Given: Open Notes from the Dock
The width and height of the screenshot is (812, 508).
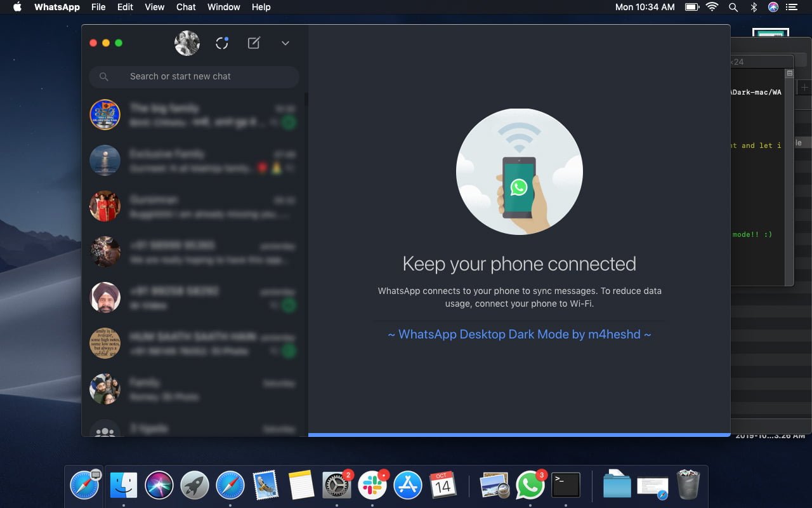Looking at the screenshot, I should pyautogui.click(x=301, y=486).
